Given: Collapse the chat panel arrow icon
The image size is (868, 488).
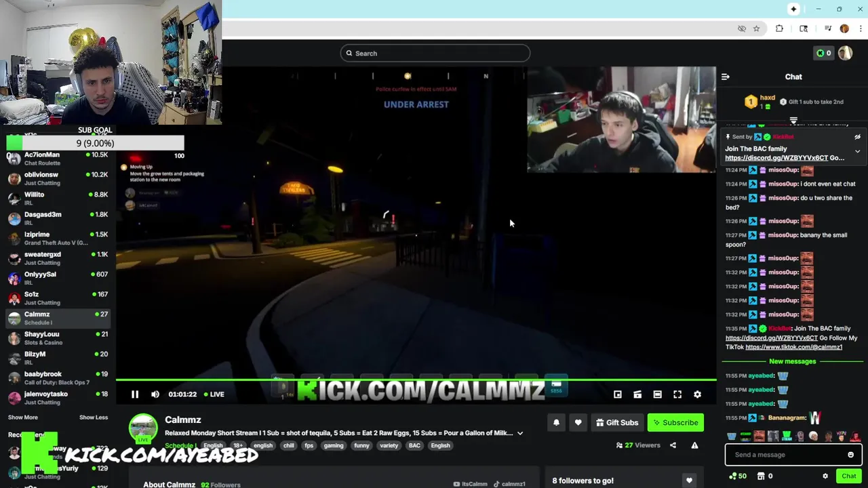Looking at the screenshot, I should click(726, 77).
